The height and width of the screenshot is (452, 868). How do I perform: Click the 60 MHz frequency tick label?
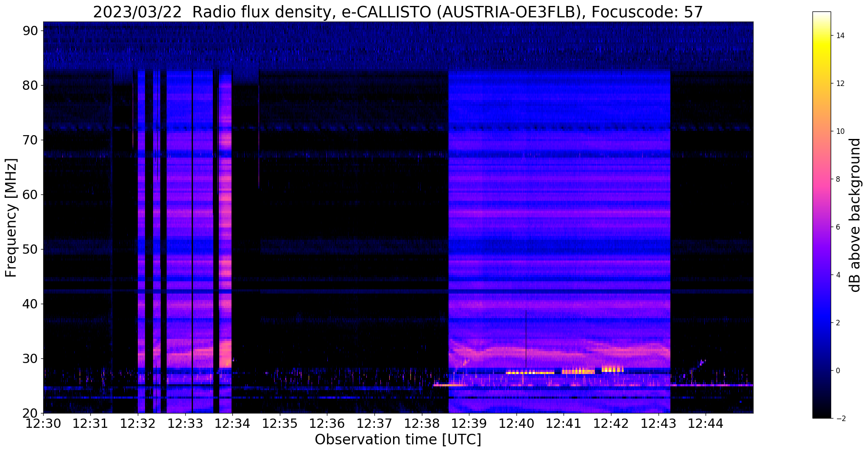[x=31, y=194]
